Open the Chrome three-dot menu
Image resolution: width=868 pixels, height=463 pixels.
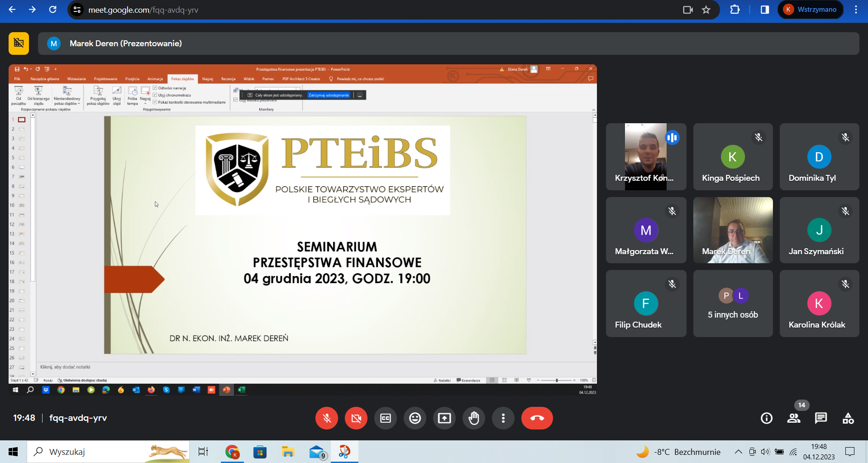point(856,10)
